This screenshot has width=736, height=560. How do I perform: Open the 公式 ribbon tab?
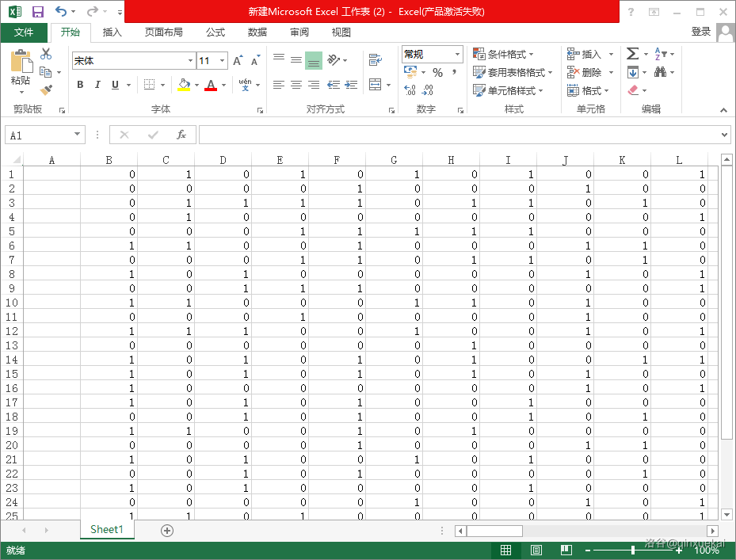coord(215,32)
